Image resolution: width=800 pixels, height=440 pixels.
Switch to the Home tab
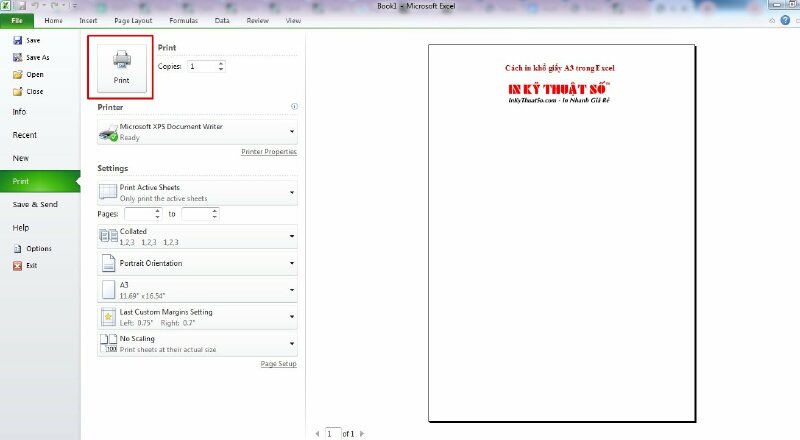click(53, 20)
